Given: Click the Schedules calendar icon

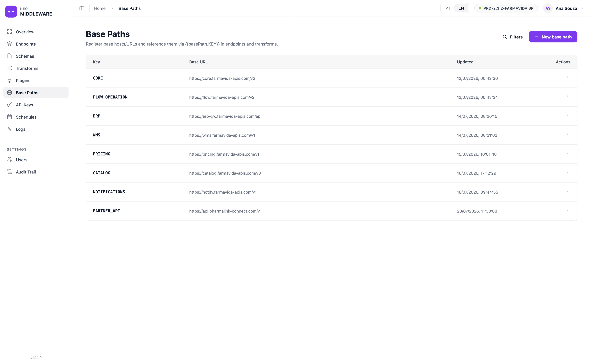Looking at the screenshot, I should (9, 117).
